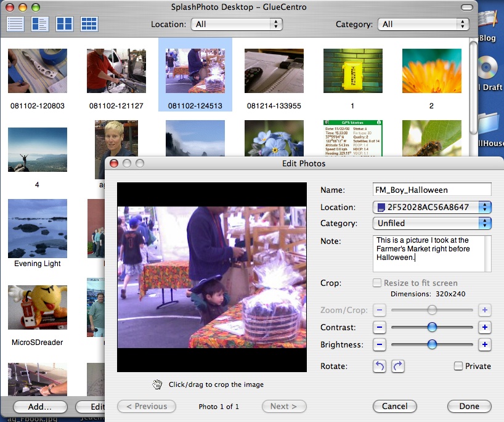Rotate photo counterclockwise

[x=380, y=367]
